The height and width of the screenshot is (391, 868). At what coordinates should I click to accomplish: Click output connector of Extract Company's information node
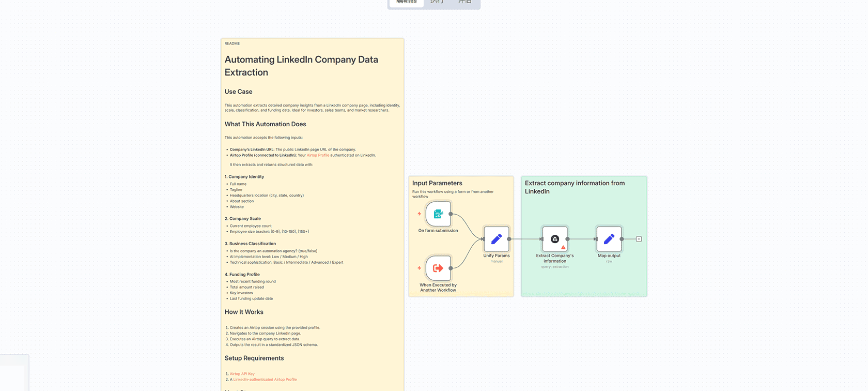coord(568,239)
